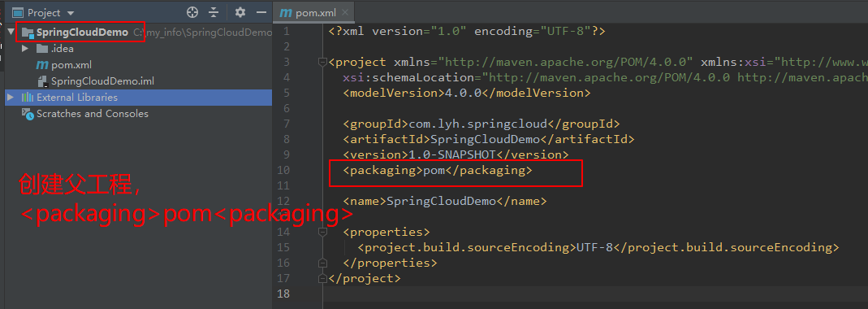Image resolution: width=868 pixels, height=309 pixels.
Task: Fold the properties block at line 14
Action: [x=322, y=232]
